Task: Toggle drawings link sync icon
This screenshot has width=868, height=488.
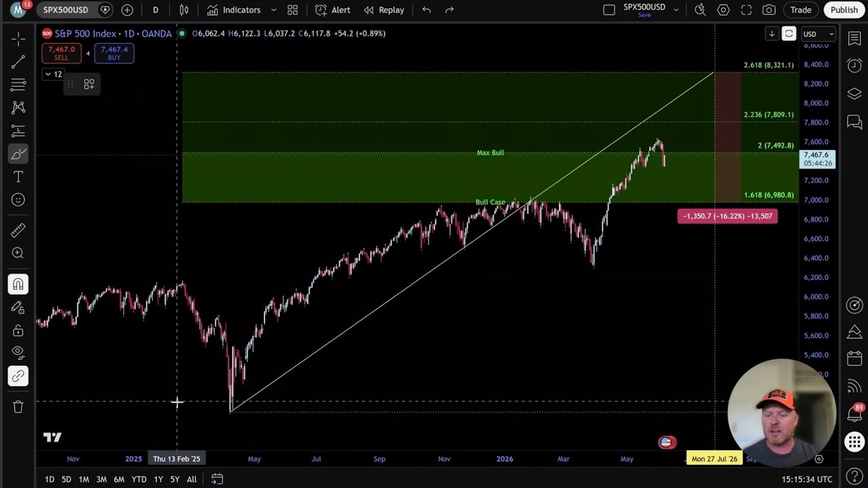Action: click(x=18, y=376)
